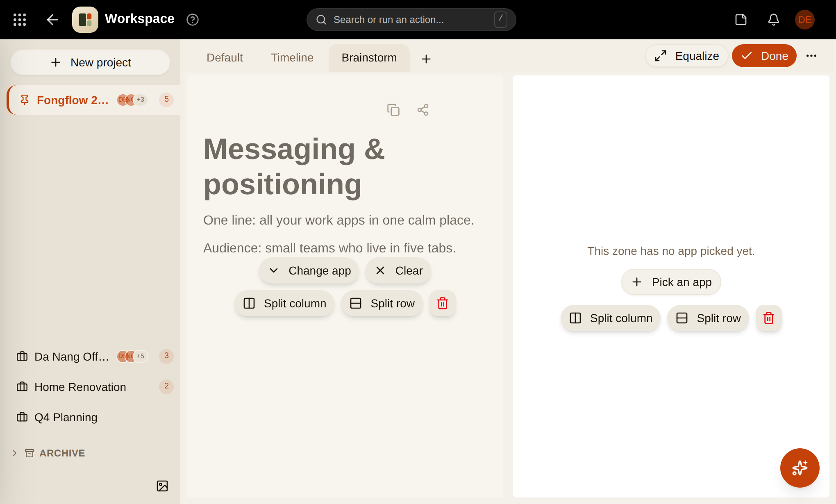Focus the Search or run an action field
Viewport: 836px width, 504px height.
pyautogui.click(x=411, y=20)
